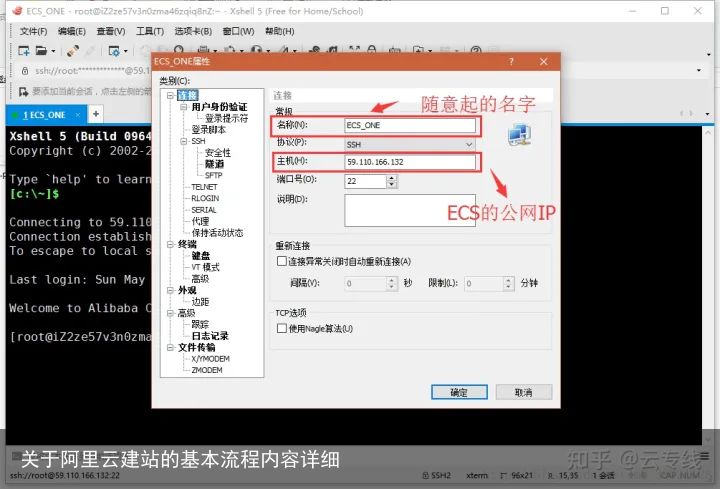Close the 1 ECS_ONE tab
720x489 pixels.
tap(78, 115)
